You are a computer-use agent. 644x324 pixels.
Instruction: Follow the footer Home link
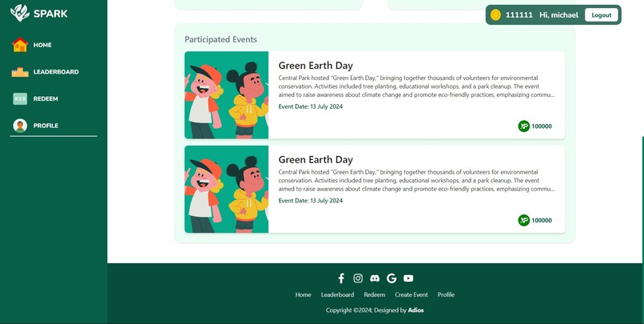pos(303,295)
